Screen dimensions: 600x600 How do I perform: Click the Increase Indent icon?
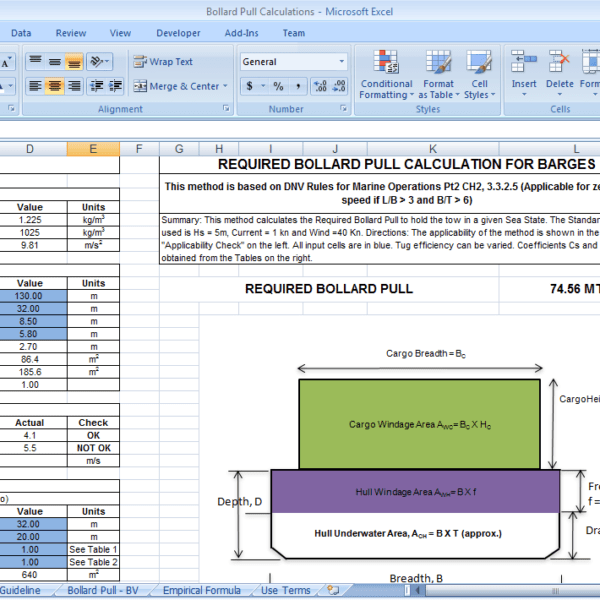click(x=115, y=86)
